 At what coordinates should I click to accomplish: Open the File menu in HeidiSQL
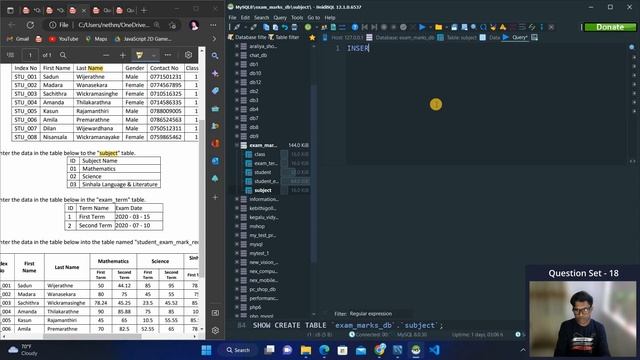(x=232, y=18)
